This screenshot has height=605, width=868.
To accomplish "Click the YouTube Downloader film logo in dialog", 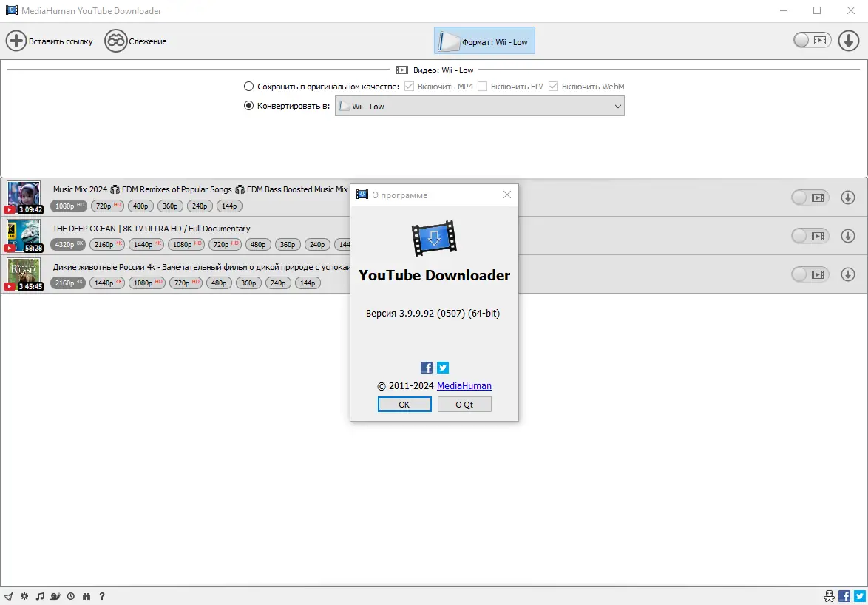I will point(434,238).
